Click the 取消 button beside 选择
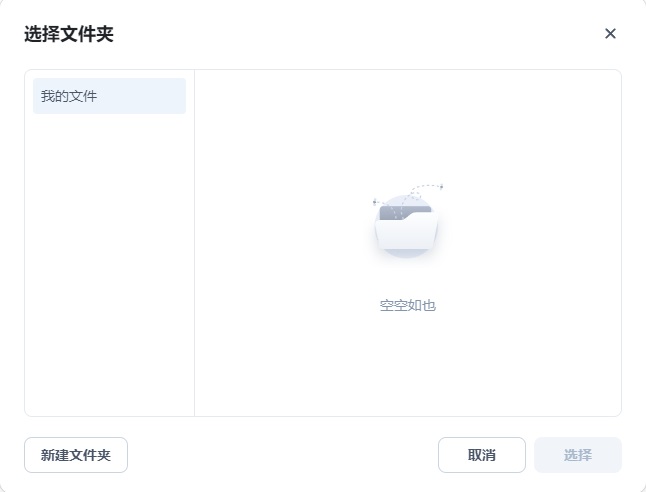646x492 pixels. click(482, 455)
